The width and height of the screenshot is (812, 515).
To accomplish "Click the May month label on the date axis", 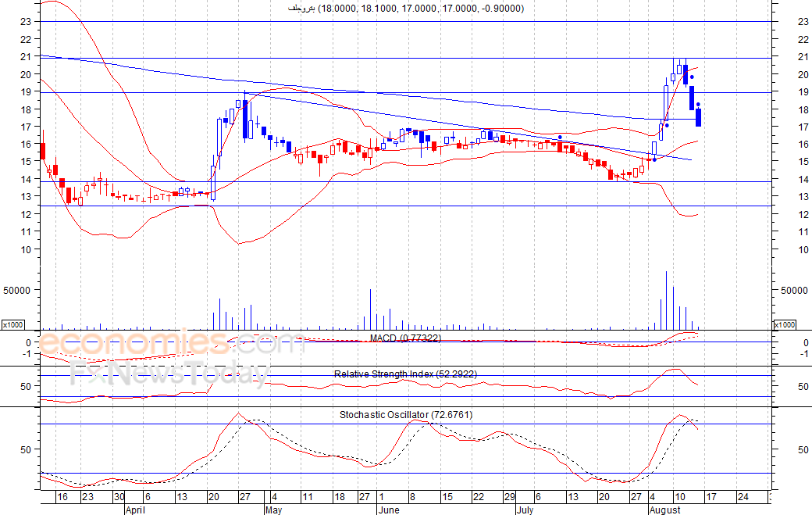I will [x=273, y=510].
